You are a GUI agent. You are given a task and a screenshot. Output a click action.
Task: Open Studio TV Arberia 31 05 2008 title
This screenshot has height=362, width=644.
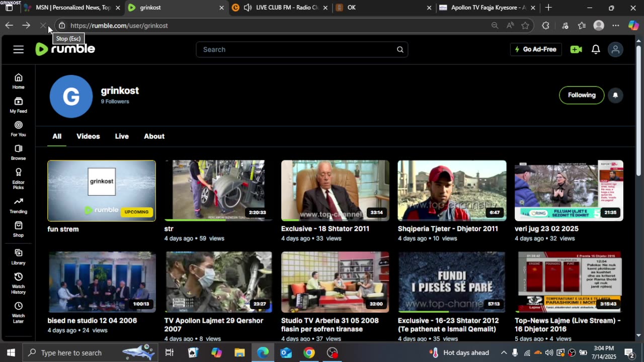coord(330,325)
